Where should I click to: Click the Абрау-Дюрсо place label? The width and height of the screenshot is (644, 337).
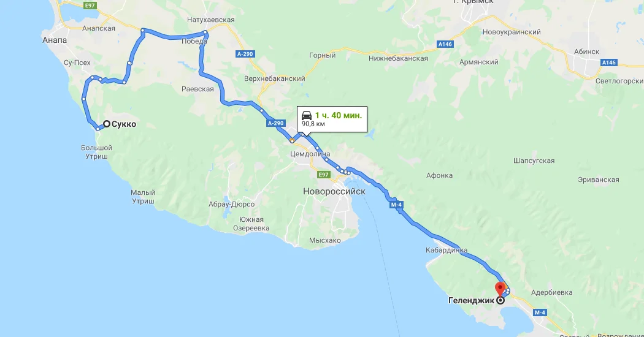pyautogui.click(x=231, y=204)
